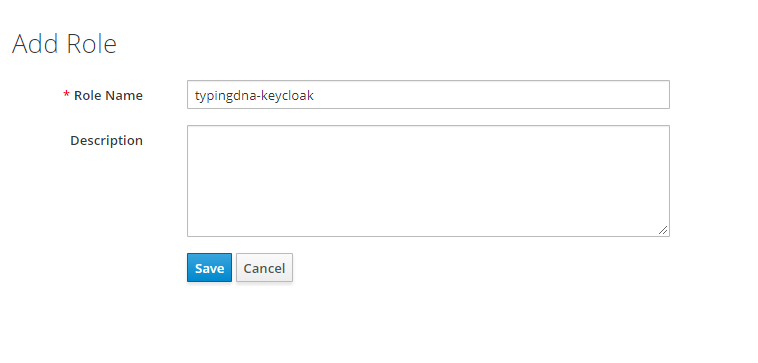Click the field containing typingdna-keycloak
Viewport: 758px width, 363px height.
tap(428, 95)
